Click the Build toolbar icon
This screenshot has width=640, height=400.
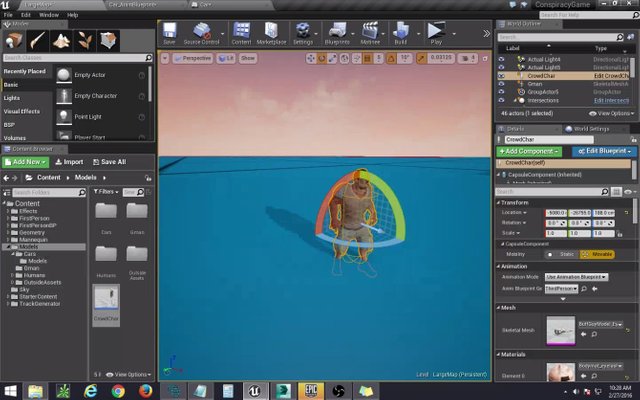coord(400,33)
